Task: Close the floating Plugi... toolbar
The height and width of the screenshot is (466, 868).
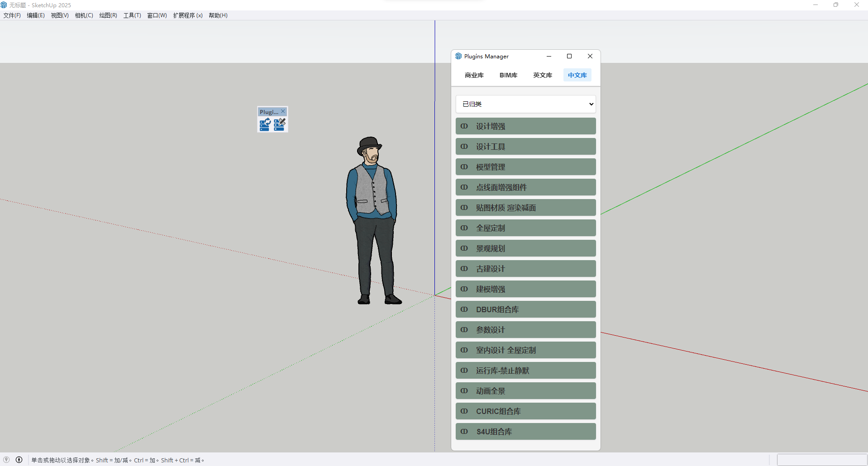Action: (x=283, y=111)
